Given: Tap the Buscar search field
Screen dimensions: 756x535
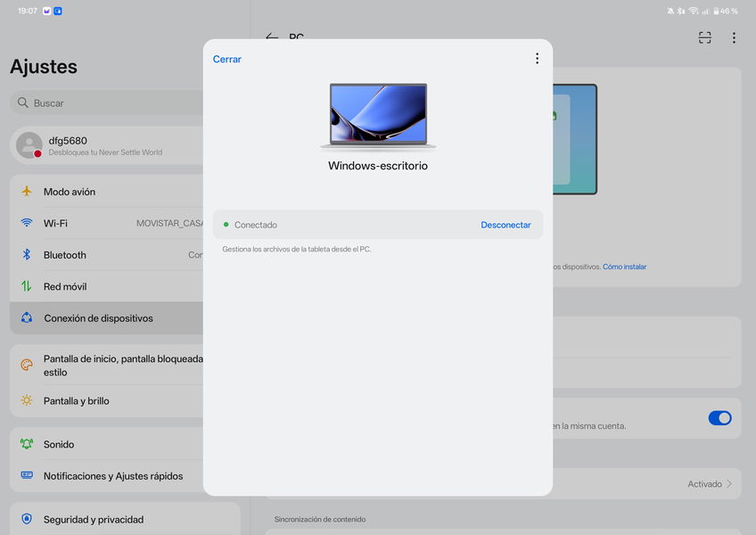Looking at the screenshot, I should 107,103.
